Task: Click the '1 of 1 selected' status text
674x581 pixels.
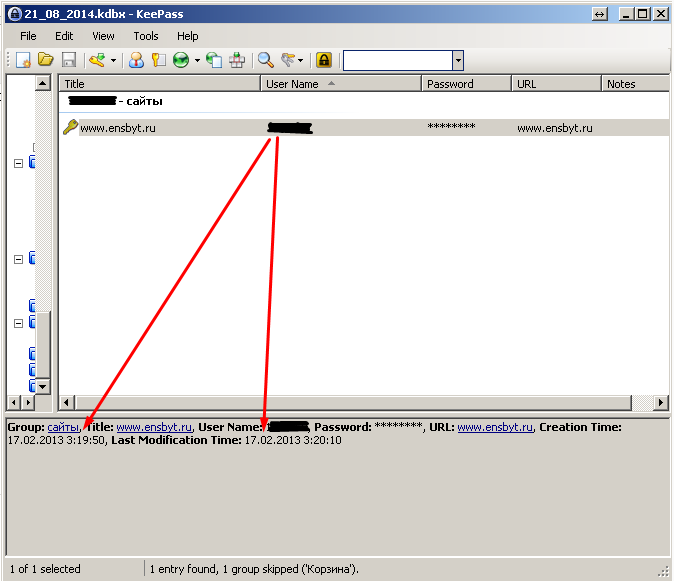Action: click(45, 569)
